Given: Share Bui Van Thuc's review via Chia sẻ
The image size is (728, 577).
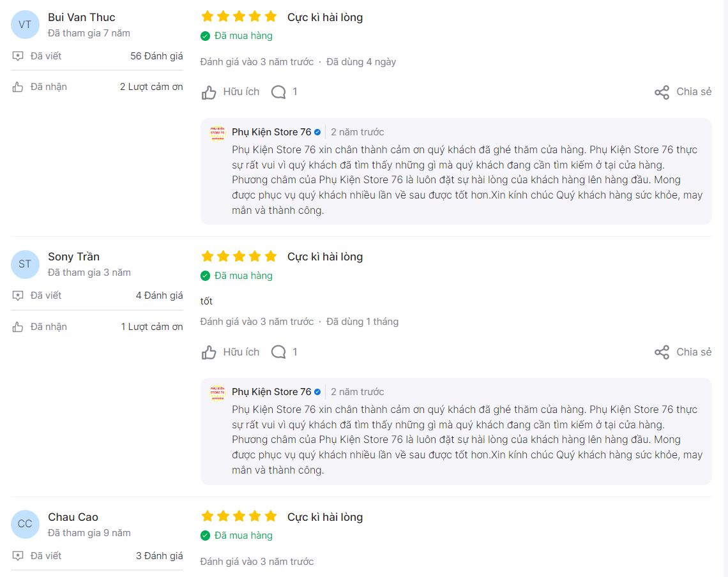Looking at the screenshot, I should [x=683, y=92].
